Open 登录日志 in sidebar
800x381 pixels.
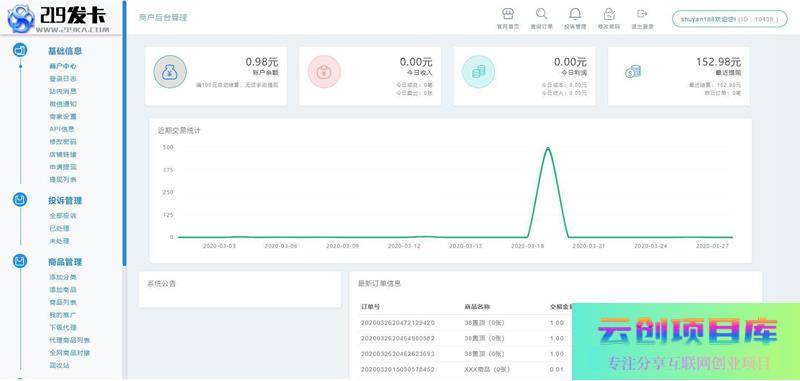tap(63, 79)
